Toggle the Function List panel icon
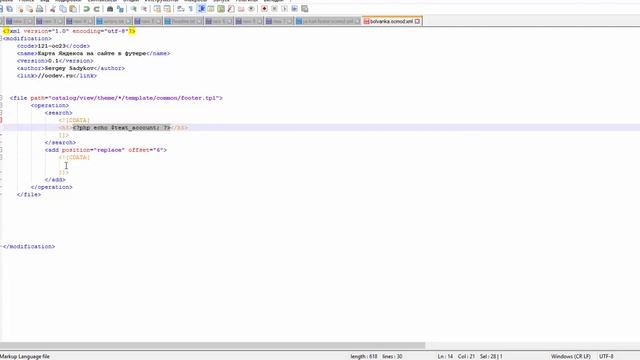This screenshot has width=640, height=360. [x=231, y=9]
